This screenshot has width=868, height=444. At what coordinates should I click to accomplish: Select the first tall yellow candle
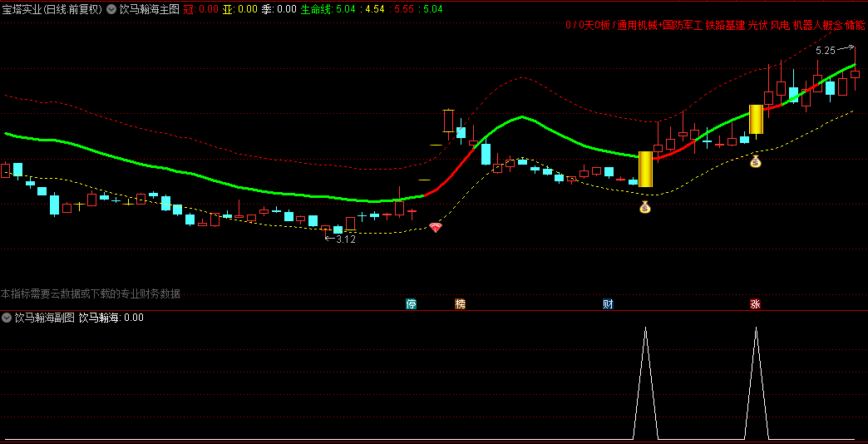click(645, 169)
